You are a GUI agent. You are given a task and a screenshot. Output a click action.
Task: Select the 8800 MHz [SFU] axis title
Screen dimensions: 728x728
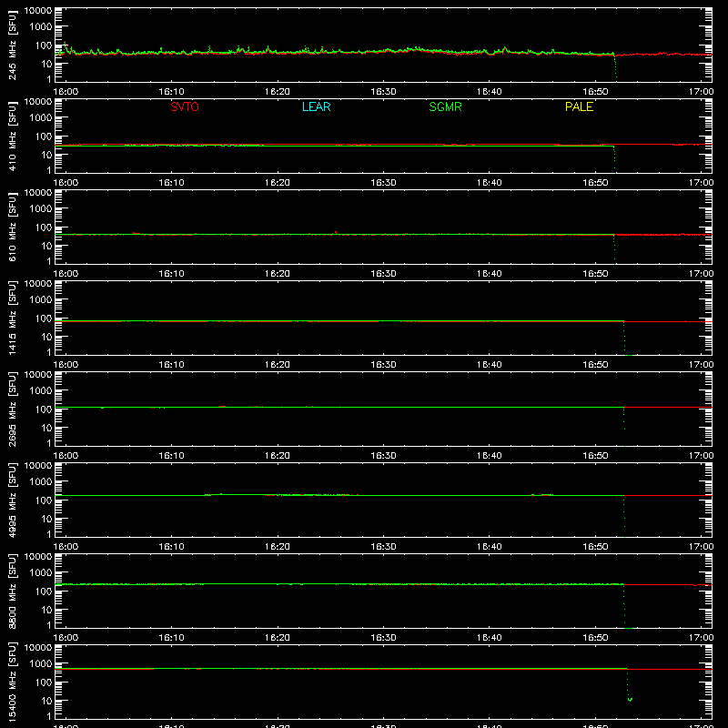pyautogui.click(x=12, y=591)
